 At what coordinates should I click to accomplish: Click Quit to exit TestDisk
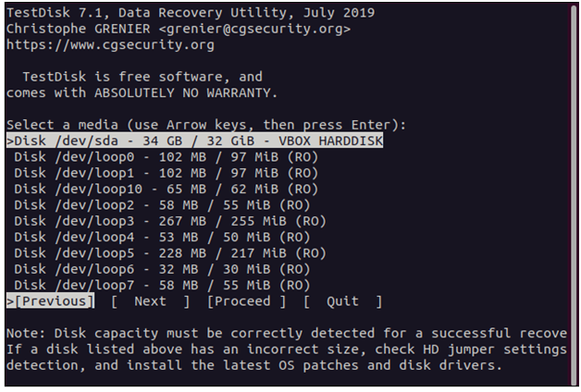point(342,301)
